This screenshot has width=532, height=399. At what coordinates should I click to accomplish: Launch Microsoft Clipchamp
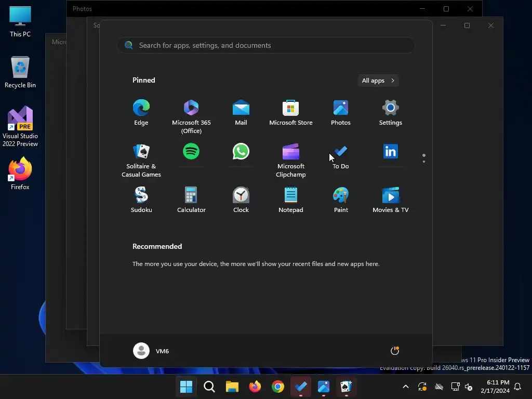coord(291,160)
